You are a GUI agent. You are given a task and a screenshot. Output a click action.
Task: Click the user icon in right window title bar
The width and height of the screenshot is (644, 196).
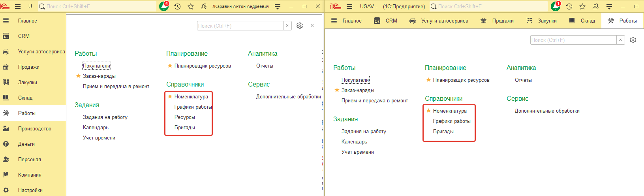[596, 6]
